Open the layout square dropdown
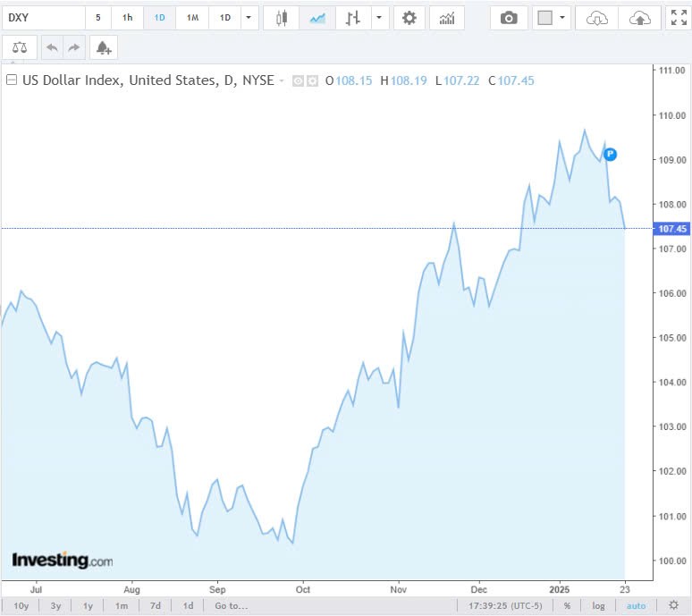Image resolution: width=692 pixels, height=616 pixels. [551, 18]
